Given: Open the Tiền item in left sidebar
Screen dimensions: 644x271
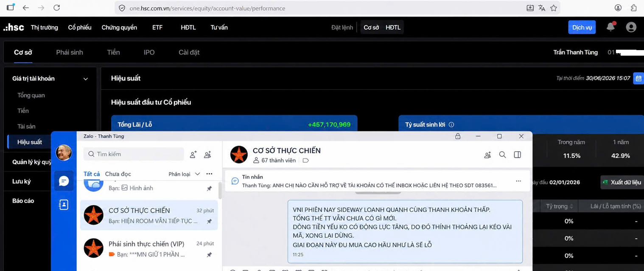Looking at the screenshot, I should [x=23, y=111].
